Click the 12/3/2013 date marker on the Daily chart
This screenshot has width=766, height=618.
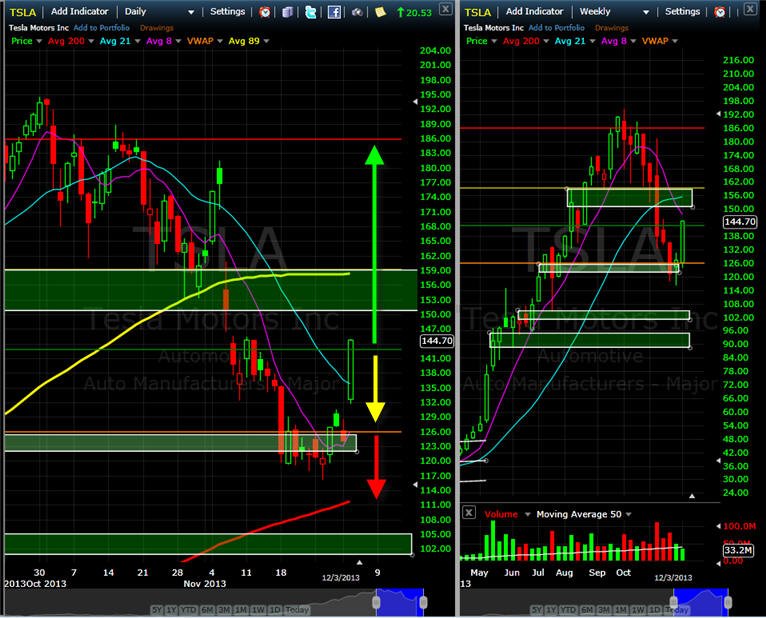(x=340, y=577)
